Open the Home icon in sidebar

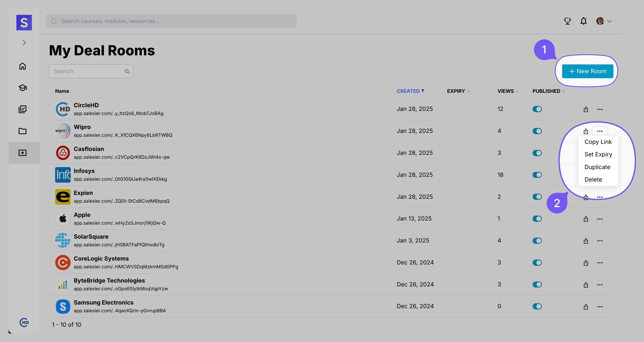click(x=22, y=66)
